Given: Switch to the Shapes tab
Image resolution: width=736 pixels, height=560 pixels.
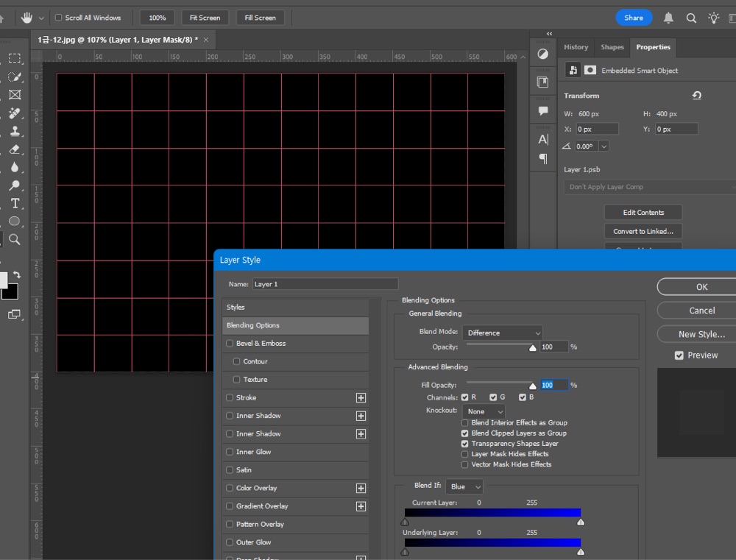Looking at the screenshot, I should point(612,47).
